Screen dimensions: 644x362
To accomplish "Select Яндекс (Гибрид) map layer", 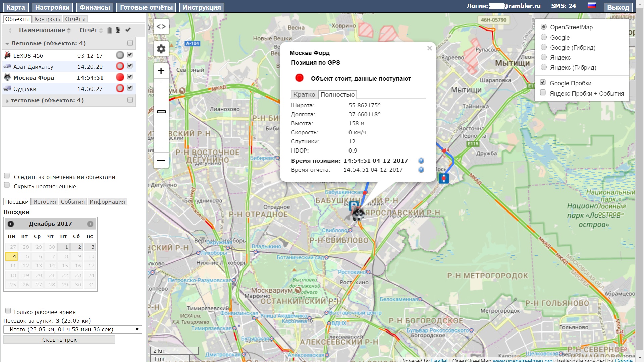I will 544,67.
